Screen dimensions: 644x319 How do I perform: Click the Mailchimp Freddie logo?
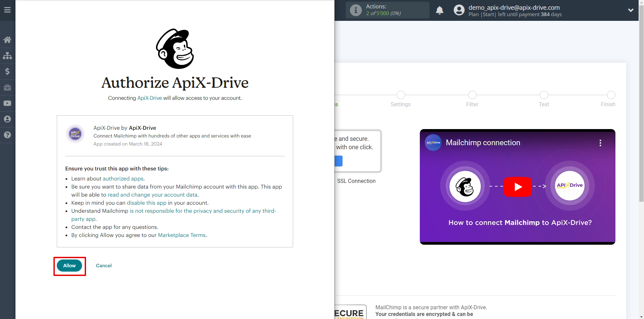175,49
